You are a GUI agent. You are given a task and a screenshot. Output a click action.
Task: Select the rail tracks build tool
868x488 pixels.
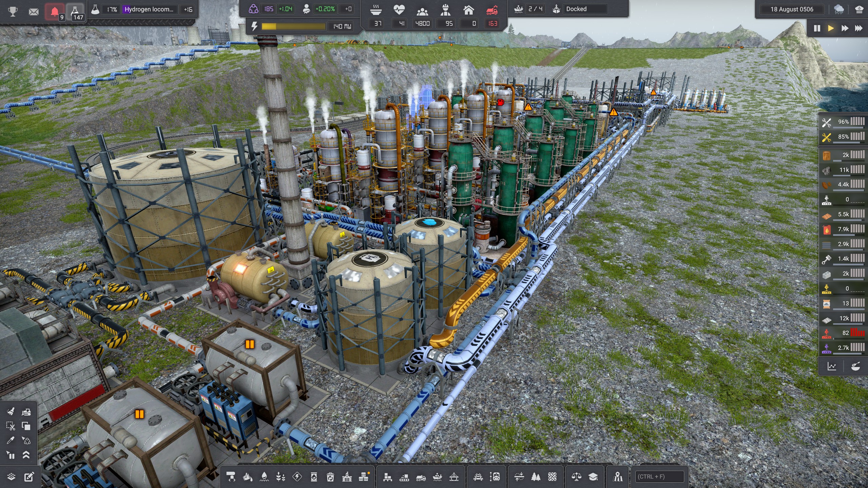[478, 477]
